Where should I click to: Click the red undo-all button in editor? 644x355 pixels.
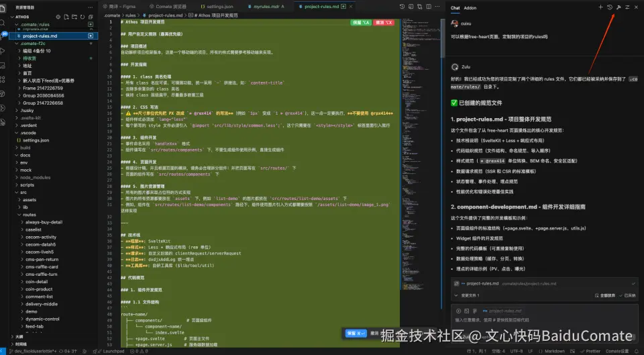pyautogui.click(x=384, y=23)
